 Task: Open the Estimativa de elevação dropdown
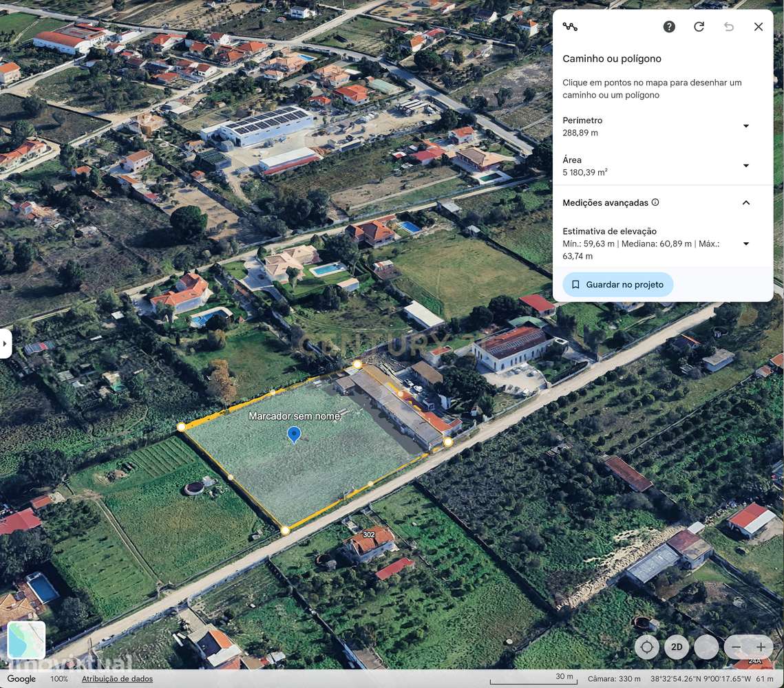pos(746,244)
